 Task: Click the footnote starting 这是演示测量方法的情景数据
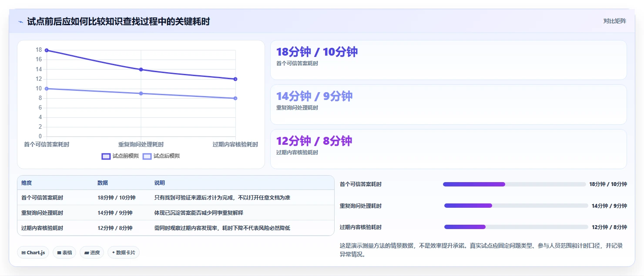click(481, 250)
